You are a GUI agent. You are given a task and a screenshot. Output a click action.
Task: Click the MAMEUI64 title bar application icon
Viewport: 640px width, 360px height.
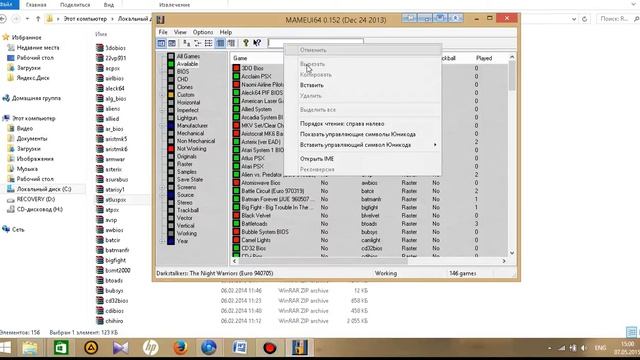[x=161, y=20]
